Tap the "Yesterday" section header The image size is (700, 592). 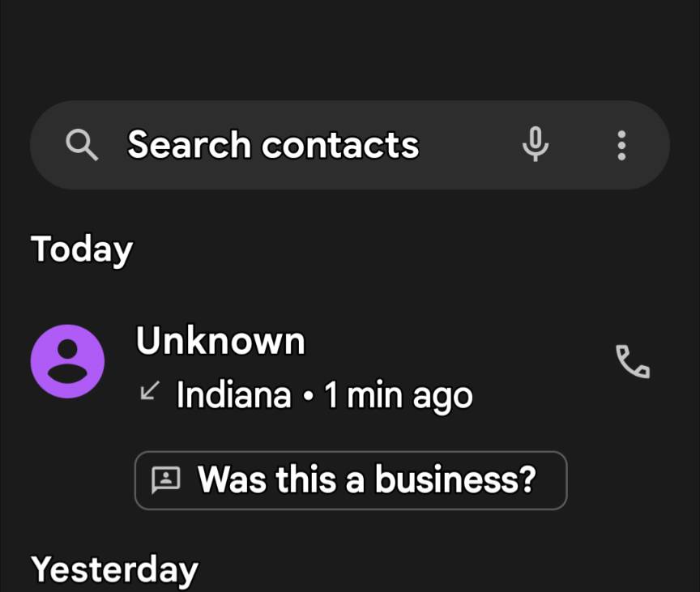114,569
